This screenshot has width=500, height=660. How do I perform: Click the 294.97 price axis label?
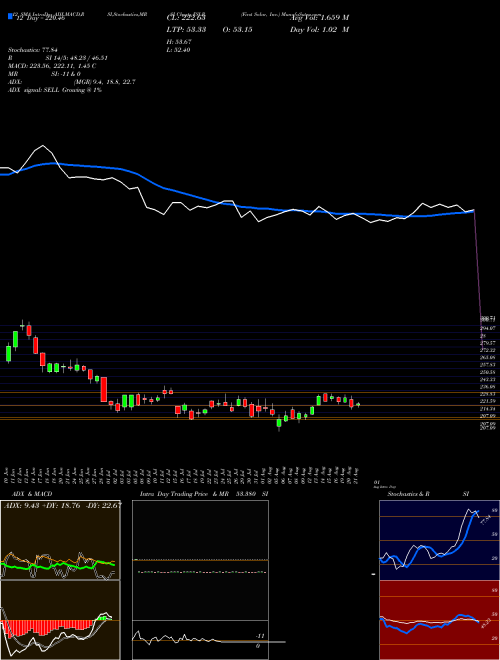coord(489,328)
